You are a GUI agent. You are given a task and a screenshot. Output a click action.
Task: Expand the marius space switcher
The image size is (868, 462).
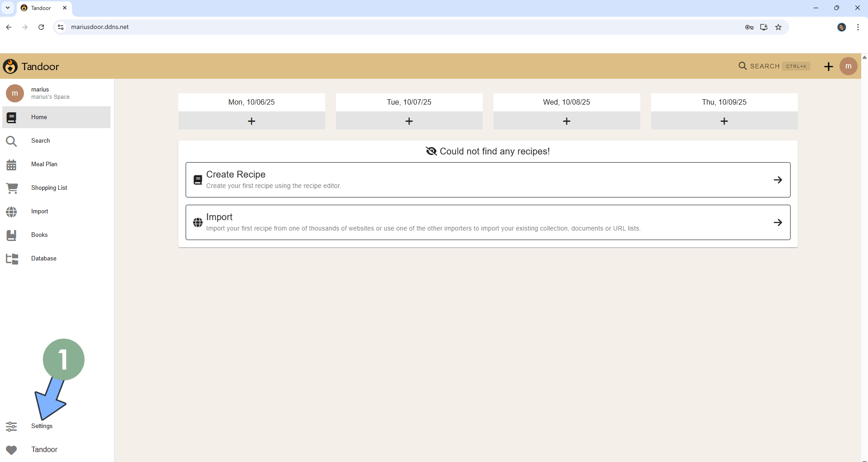click(x=50, y=93)
